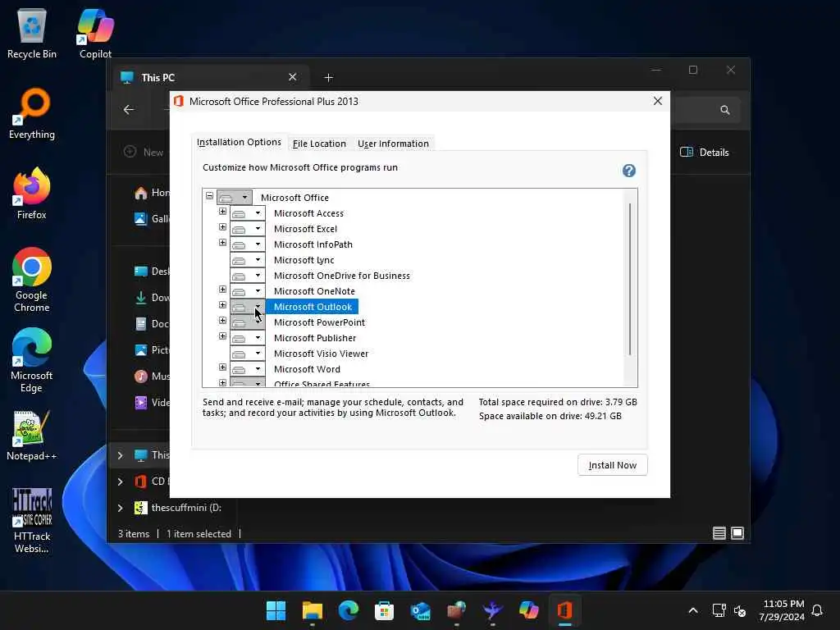Screen dimensions: 840x630
Task: Open install option dropdown for Microsoft Publisher
Action: click(248, 338)
